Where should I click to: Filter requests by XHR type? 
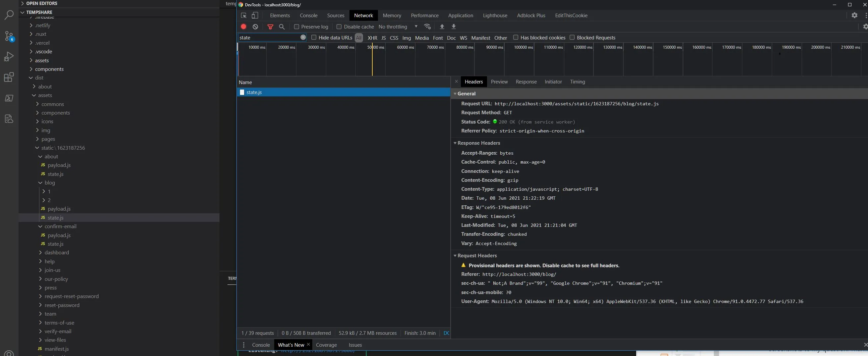coord(372,38)
